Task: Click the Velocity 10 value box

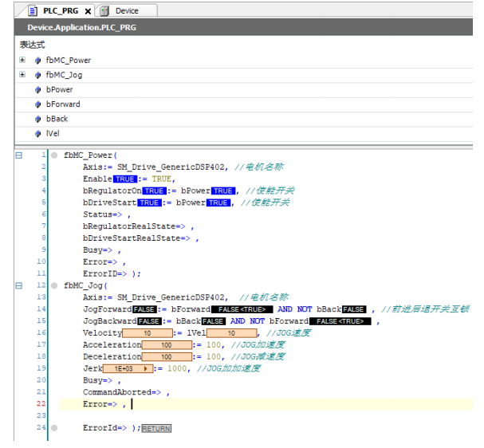Action: click(148, 333)
